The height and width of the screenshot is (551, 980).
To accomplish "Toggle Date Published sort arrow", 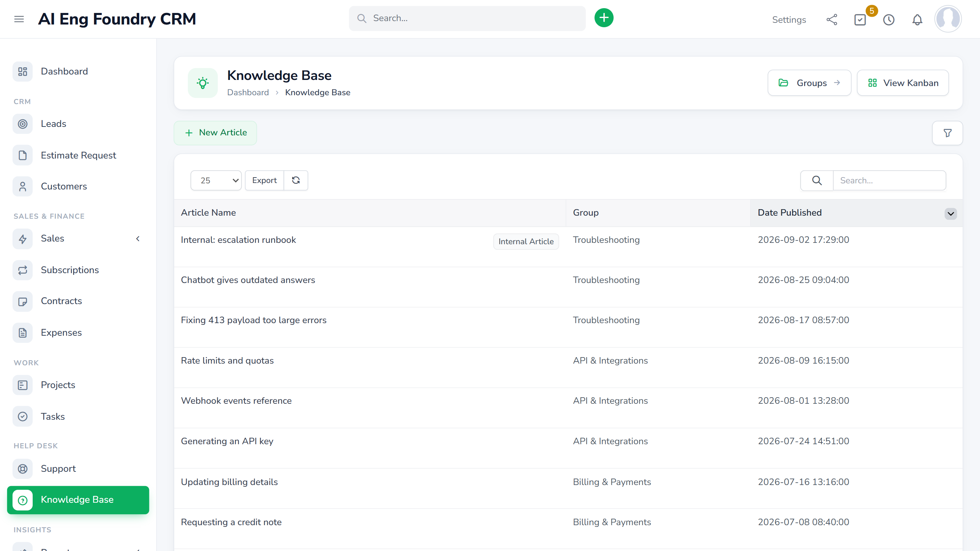I will tap(950, 214).
